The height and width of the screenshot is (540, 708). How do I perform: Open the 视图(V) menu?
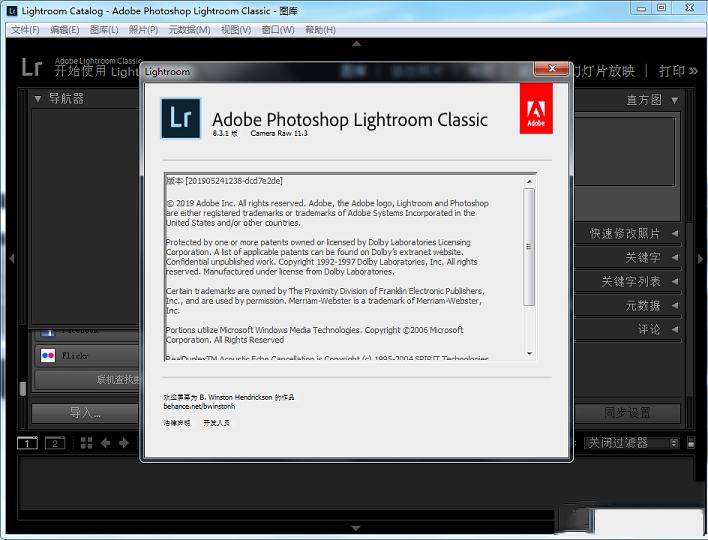pyautogui.click(x=236, y=30)
